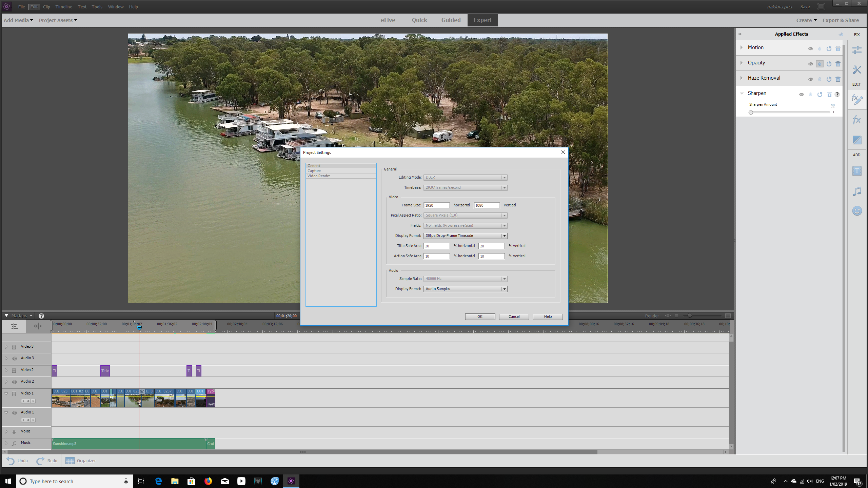Open the Timeline menu
The height and width of the screenshot is (488, 868).
(63, 7)
